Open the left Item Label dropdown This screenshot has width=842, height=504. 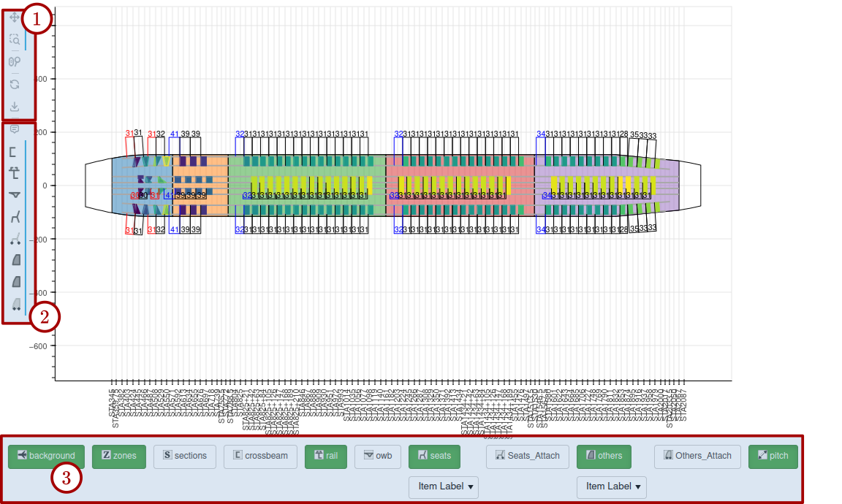(x=443, y=487)
